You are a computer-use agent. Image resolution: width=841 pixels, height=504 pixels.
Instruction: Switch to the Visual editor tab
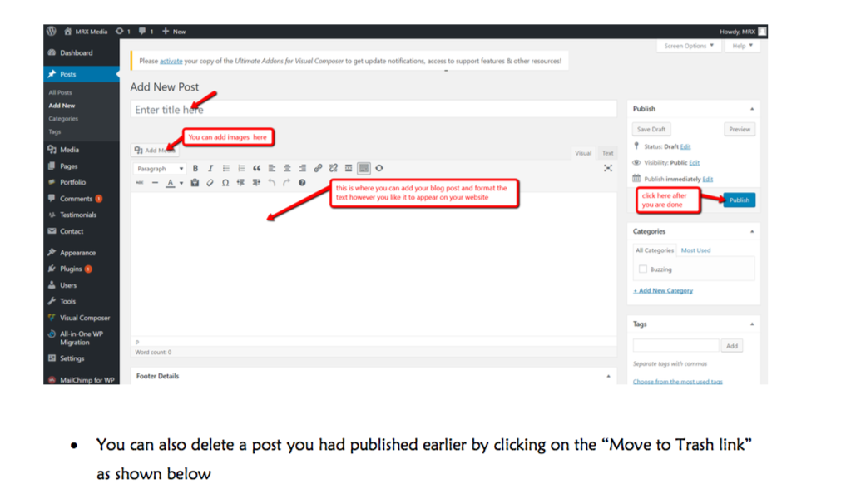click(x=583, y=153)
